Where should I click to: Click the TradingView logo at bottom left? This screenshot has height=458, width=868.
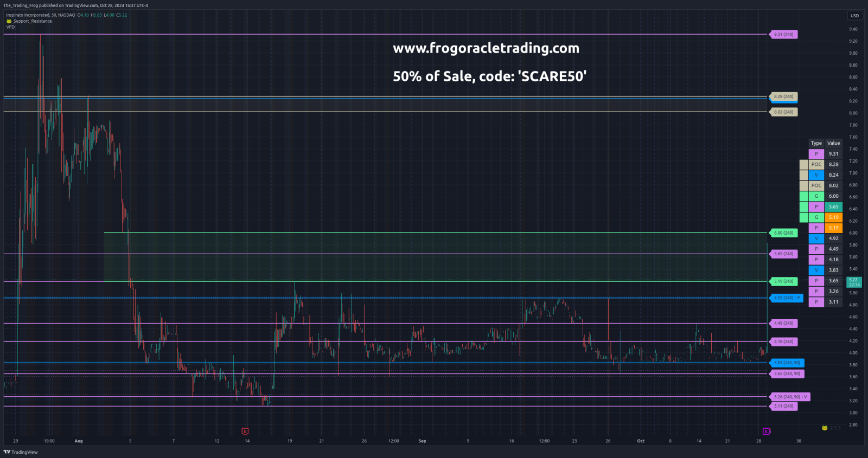[x=21, y=452]
